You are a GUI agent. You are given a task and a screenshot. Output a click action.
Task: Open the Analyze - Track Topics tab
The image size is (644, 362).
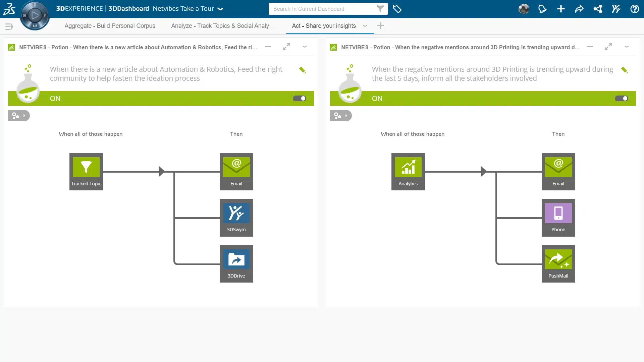[x=223, y=26]
